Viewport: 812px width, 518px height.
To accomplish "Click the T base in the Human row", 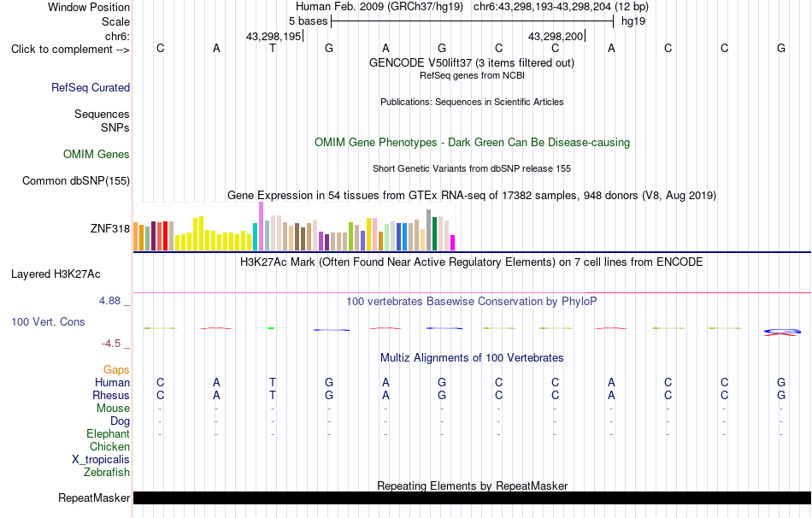I will click(273, 382).
